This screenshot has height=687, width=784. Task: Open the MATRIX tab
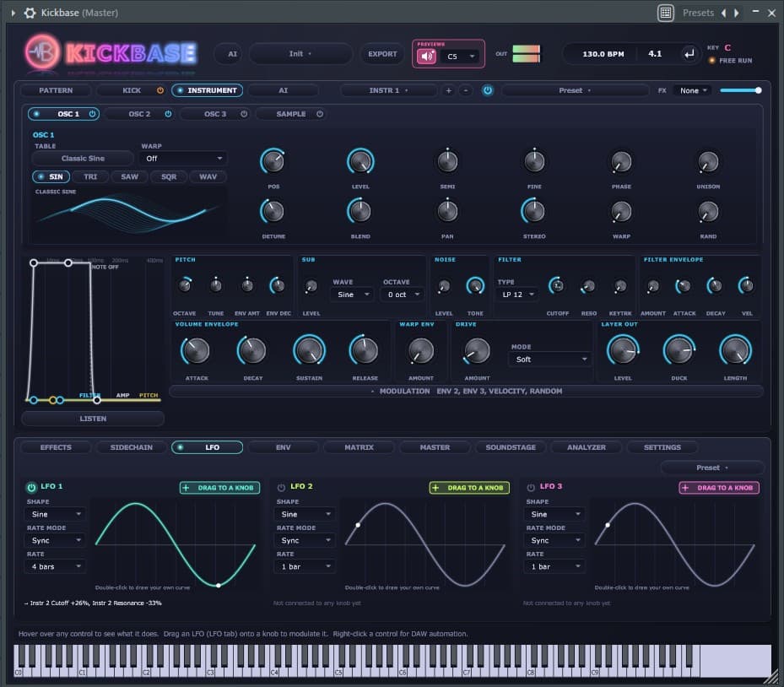click(x=359, y=447)
